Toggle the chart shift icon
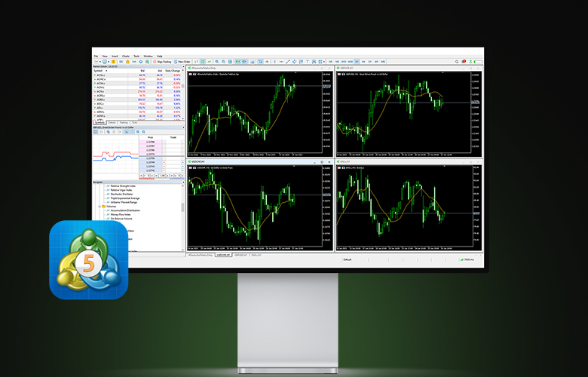Screen dimensions: 588x377 coord(244,62)
